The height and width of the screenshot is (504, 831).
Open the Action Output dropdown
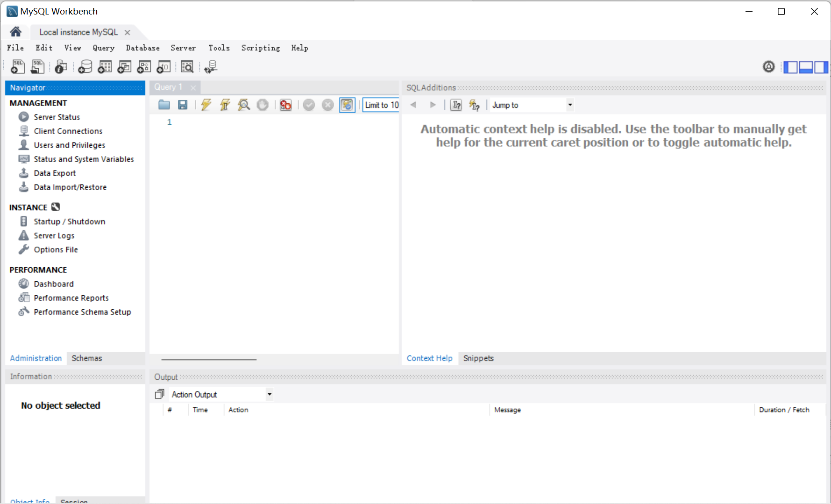[221, 394]
